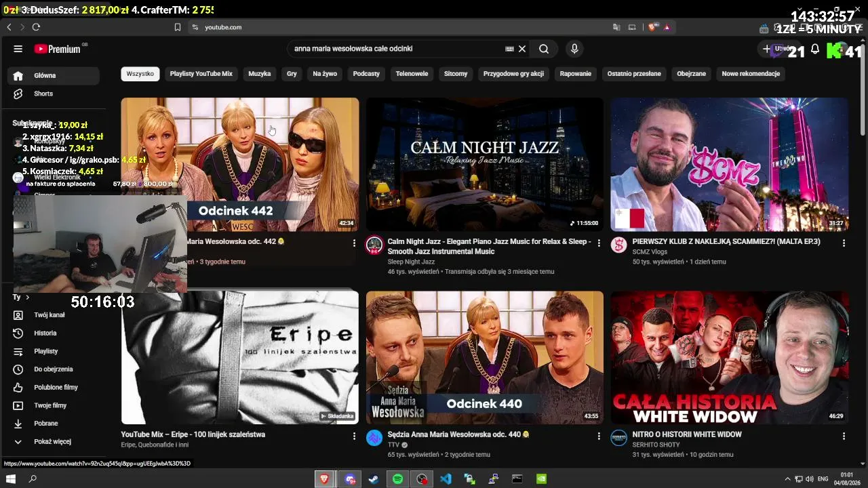Select the Nowe rekomendacje chip
This screenshot has width=868, height=488.
[x=751, y=74]
